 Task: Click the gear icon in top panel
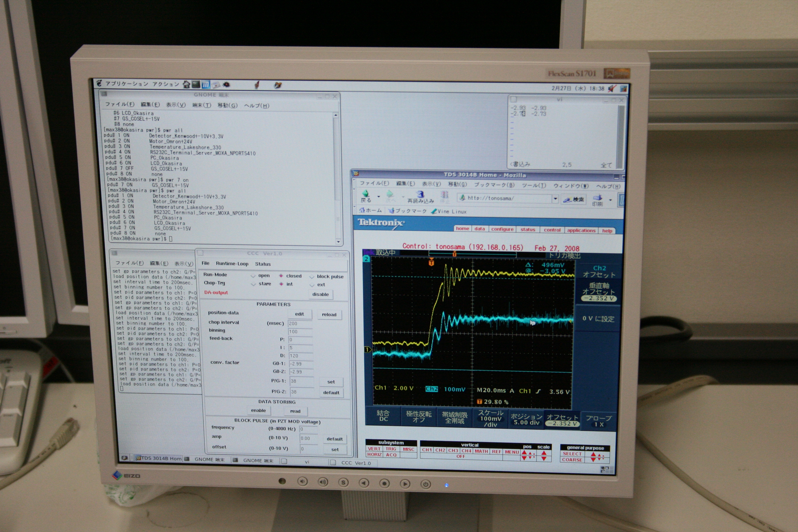coord(227,85)
